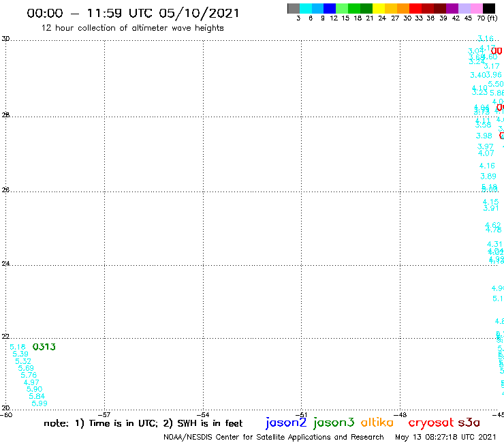This screenshot has width=504, height=443.
Task: Select the orange swatch in the color scale
Action: 403,8
